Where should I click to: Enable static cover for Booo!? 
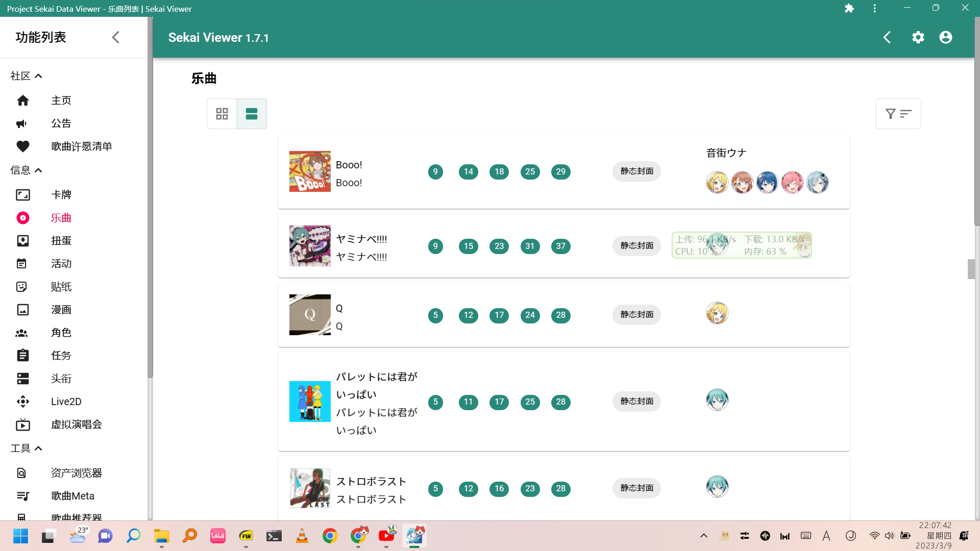coord(636,171)
